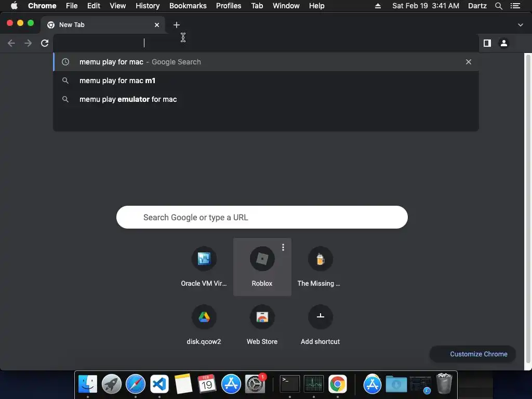Reload the current page

(45, 43)
